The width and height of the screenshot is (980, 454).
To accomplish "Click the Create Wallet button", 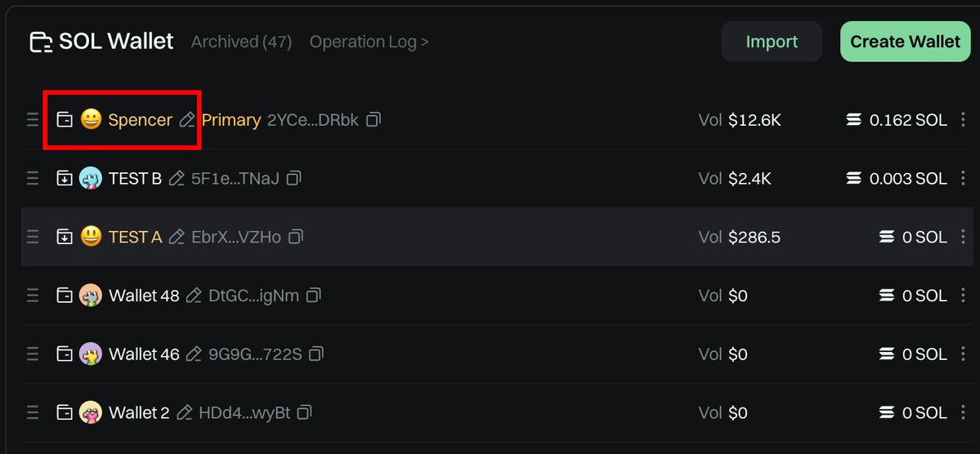I will [x=905, y=42].
